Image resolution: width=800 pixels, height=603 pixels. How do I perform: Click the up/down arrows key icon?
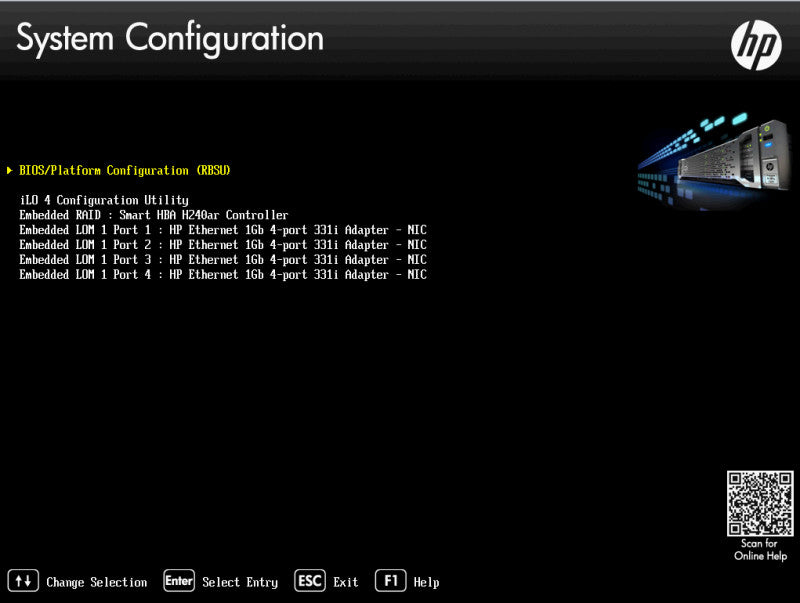[23, 581]
